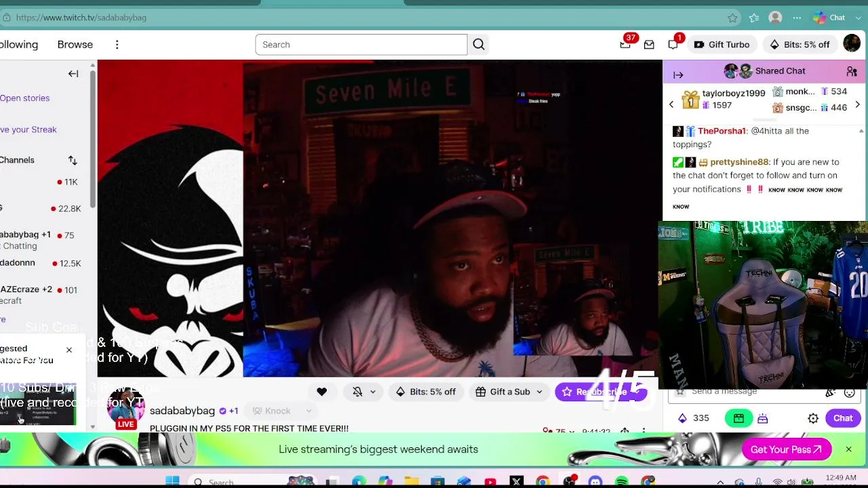Viewport: 868px width, 488px height.
Task: Focus the Twitch search field
Action: [x=361, y=45]
